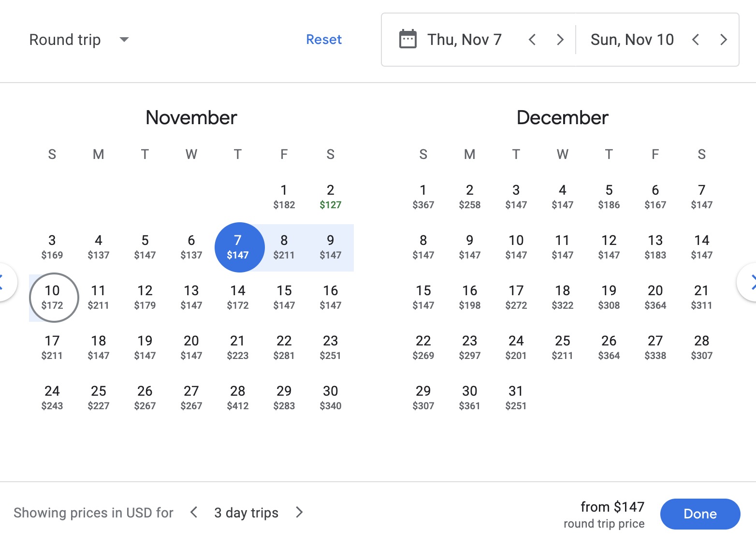Pick November 7 as departure date
756x545 pixels.
point(238,247)
